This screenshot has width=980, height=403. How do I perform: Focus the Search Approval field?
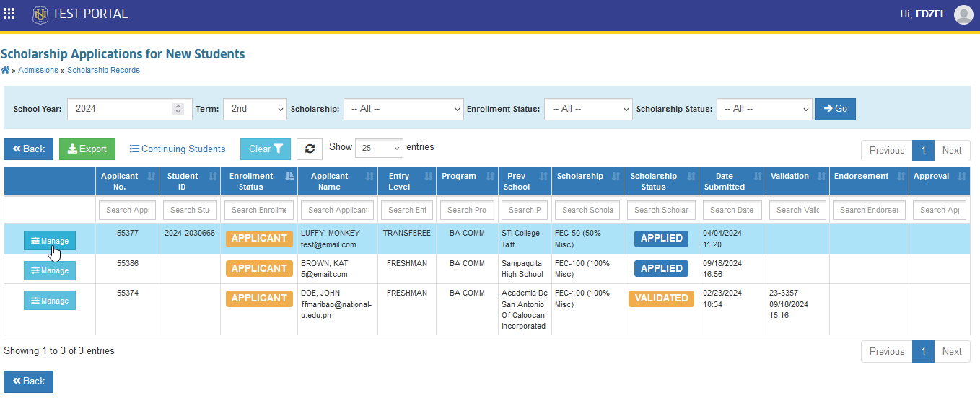939,210
